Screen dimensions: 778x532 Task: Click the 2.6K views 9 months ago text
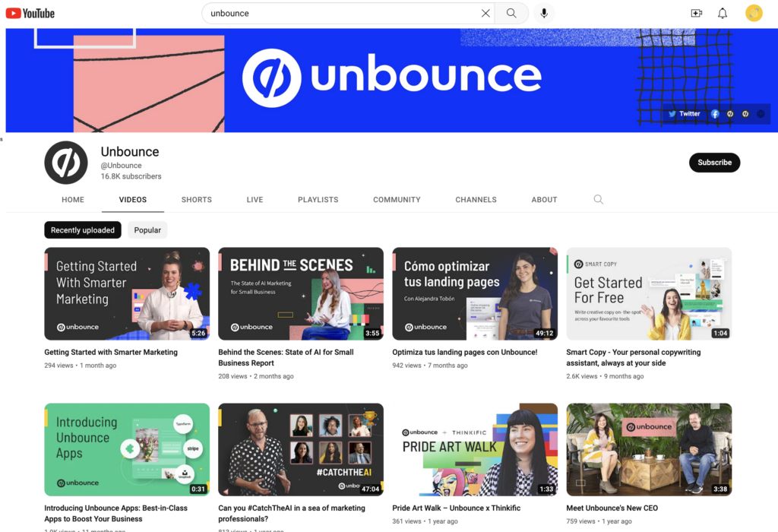click(605, 376)
